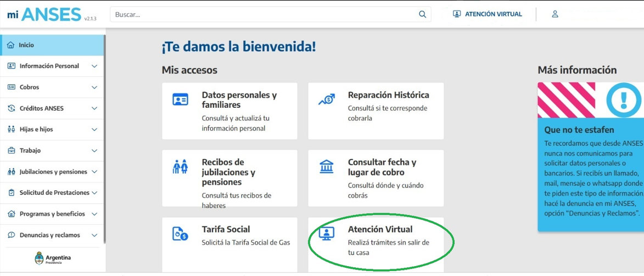
Task: Click 'Consultá tus recibos de haberes' text
Action: (236, 200)
